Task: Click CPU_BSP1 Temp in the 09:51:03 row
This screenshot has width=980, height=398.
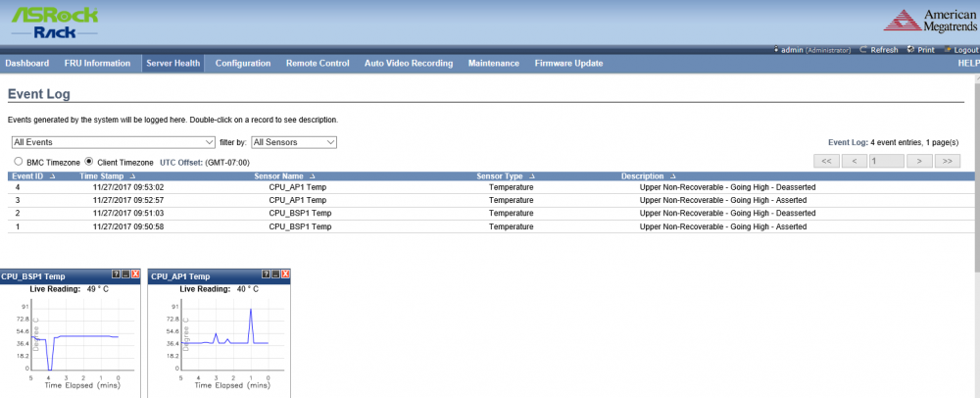Action: (300, 213)
